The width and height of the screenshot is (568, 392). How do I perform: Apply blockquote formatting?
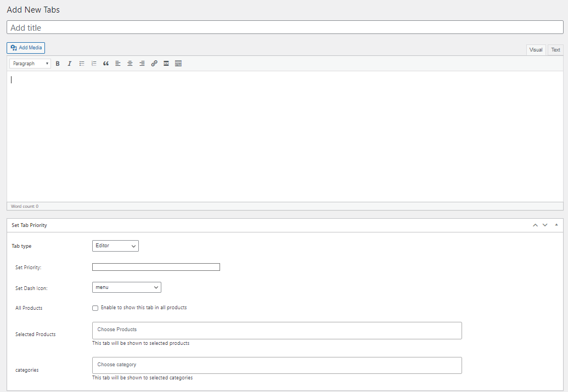point(106,64)
